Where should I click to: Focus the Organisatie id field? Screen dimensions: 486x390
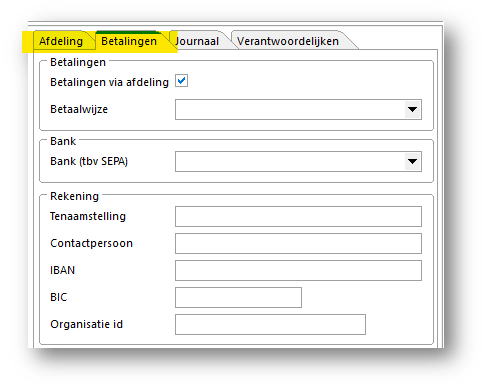click(x=270, y=324)
